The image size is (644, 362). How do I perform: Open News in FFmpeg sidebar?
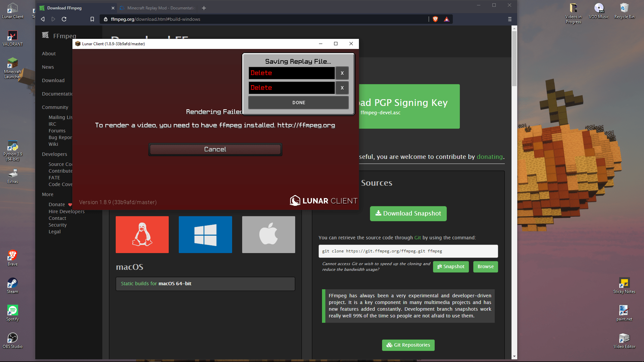tap(48, 67)
